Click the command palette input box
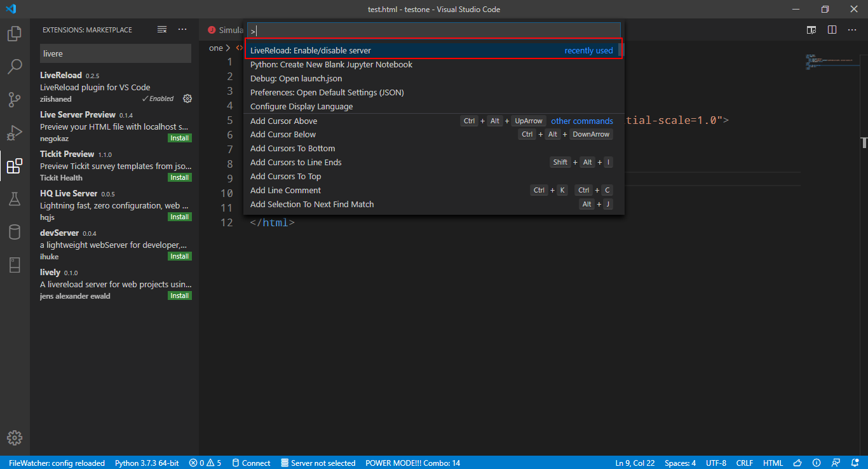The height and width of the screenshot is (469, 868). pyautogui.click(x=433, y=31)
